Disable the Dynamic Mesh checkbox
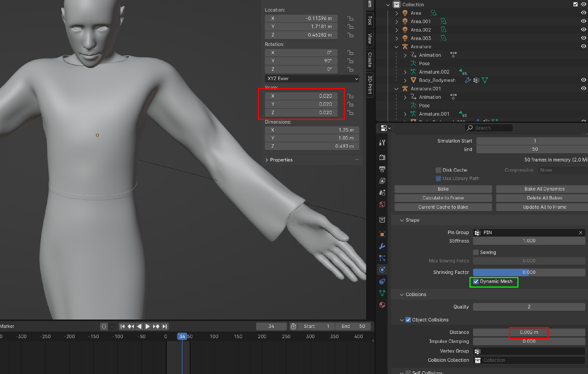588x374 pixels. (476, 282)
